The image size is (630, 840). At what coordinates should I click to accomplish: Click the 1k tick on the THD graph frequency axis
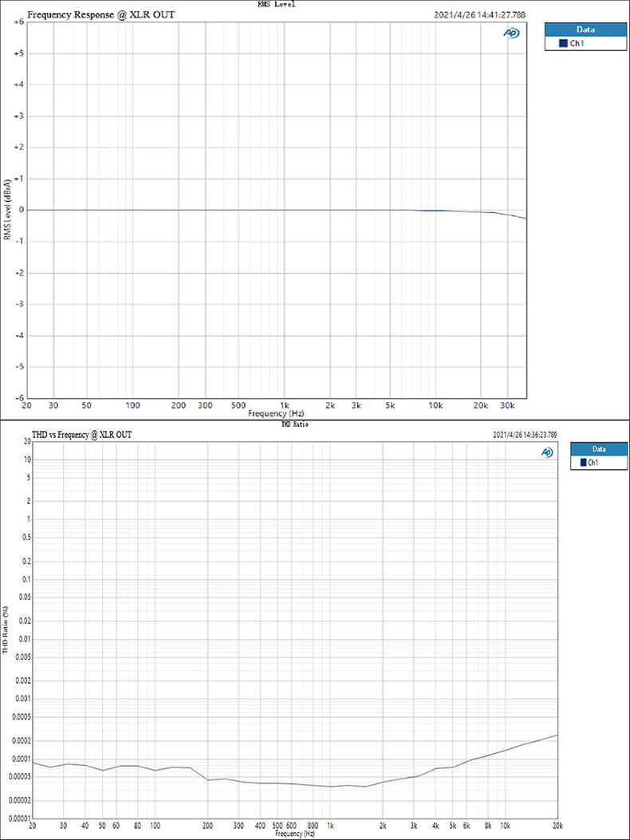(330, 826)
